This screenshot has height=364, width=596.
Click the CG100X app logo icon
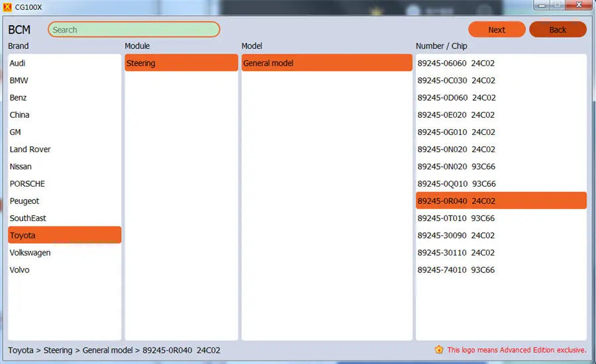[x=7, y=7]
